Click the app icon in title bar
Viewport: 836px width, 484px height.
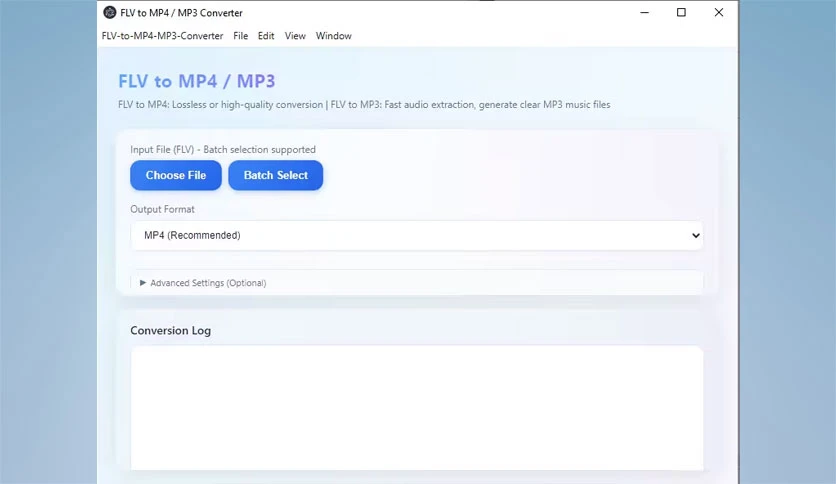click(x=110, y=12)
